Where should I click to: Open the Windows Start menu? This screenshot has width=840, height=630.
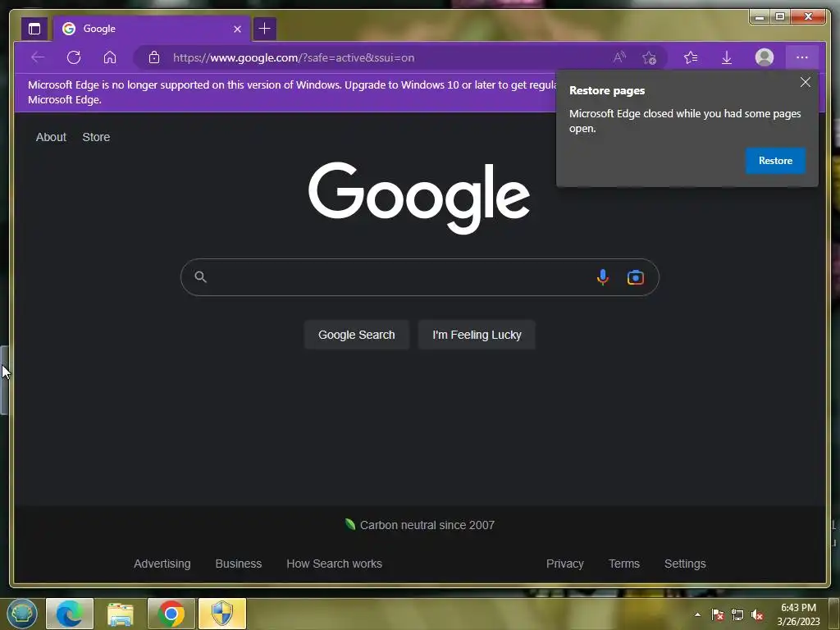[22, 614]
